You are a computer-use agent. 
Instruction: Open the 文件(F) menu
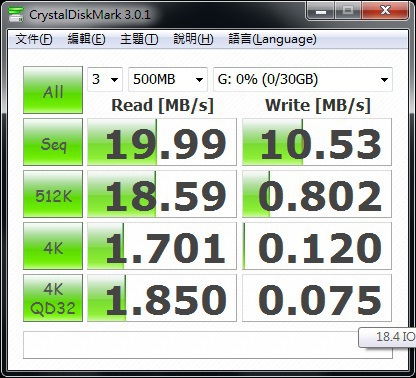click(x=34, y=39)
